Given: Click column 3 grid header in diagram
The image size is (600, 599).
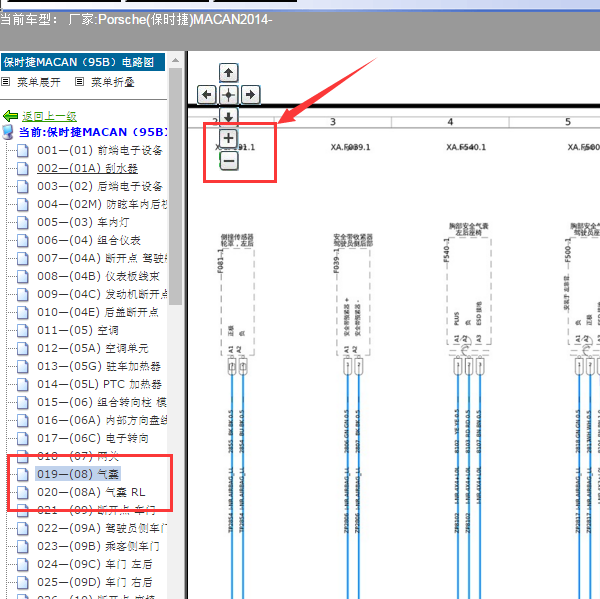Looking at the screenshot, I should 333,122.
